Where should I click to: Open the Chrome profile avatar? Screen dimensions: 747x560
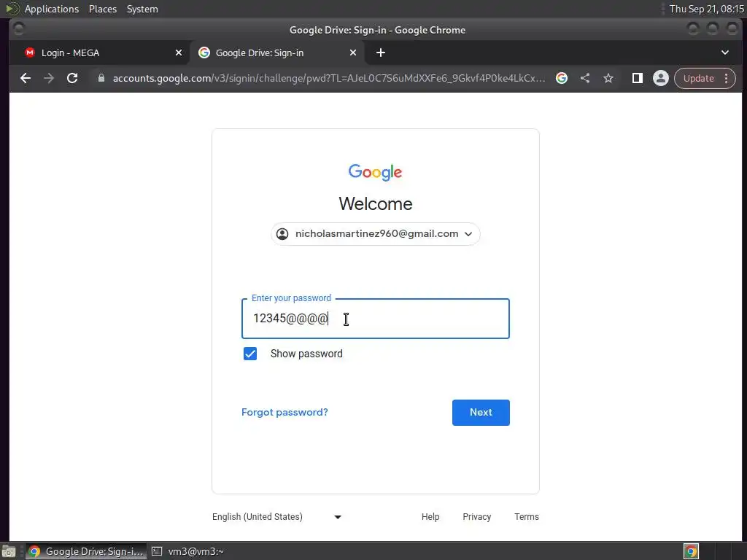(661, 78)
